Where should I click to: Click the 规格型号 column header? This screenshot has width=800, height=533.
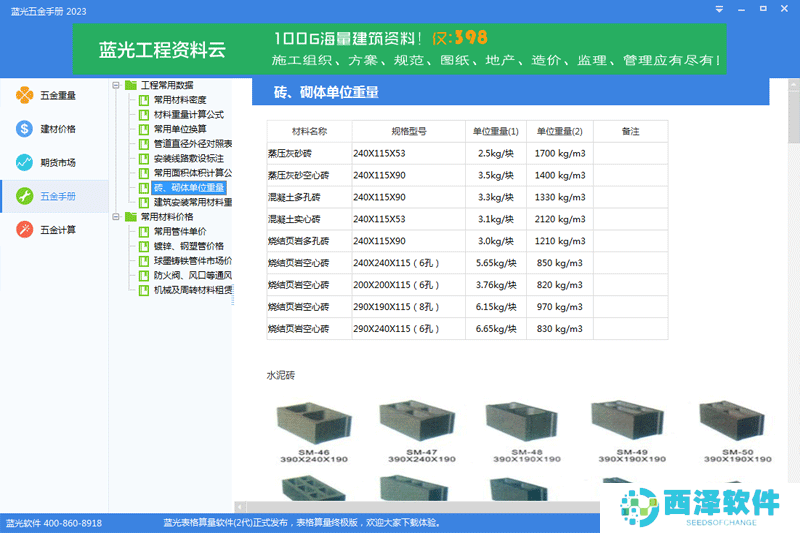(x=409, y=132)
